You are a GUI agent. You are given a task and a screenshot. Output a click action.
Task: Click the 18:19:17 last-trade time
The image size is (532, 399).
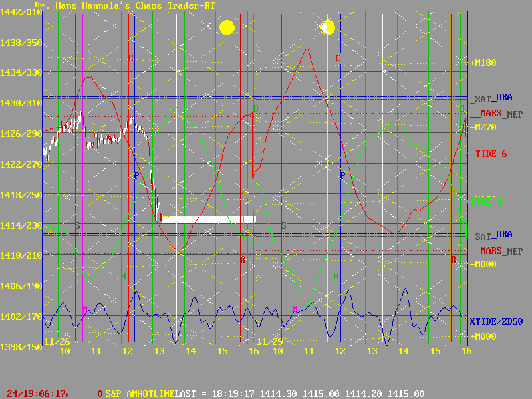click(233, 394)
